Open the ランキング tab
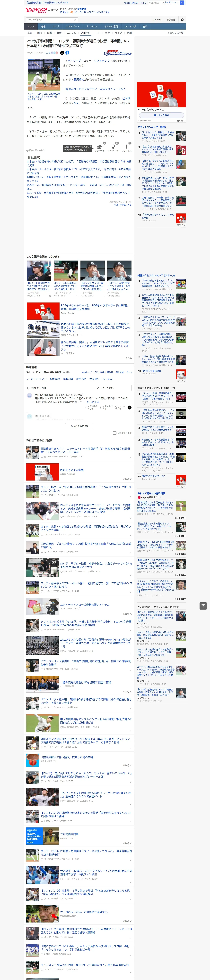 pyautogui.click(x=130, y=27)
